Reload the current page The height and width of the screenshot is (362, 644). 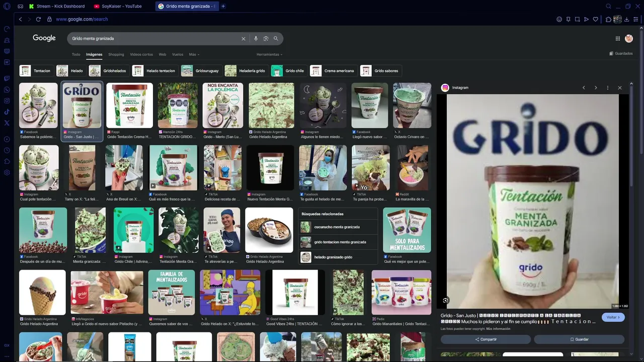(38, 19)
